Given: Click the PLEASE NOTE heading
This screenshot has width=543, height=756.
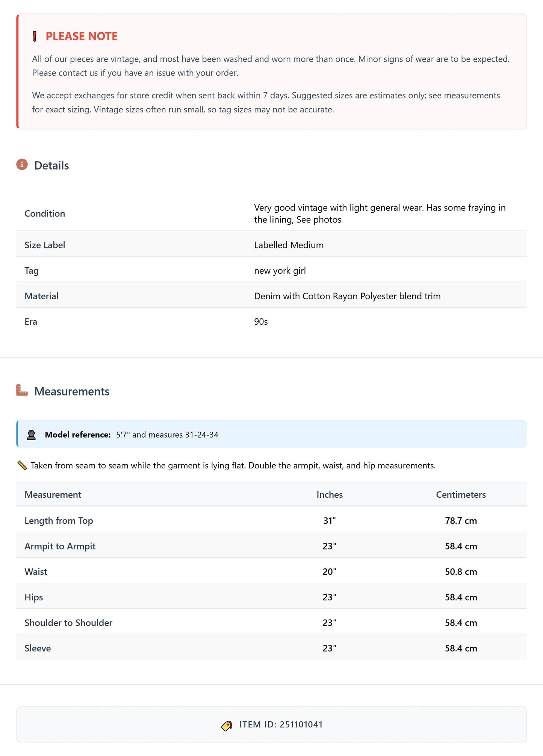Looking at the screenshot, I should click(x=82, y=36).
